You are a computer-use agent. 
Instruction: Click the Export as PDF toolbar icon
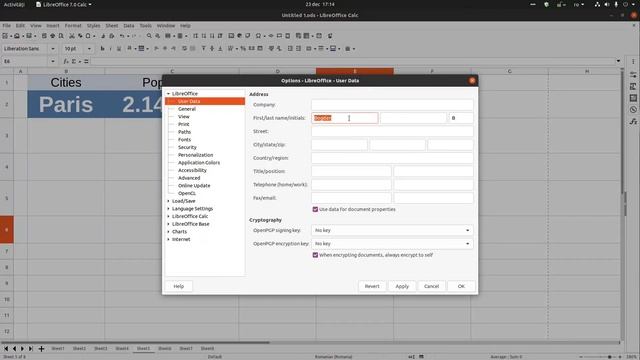[x=44, y=36]
